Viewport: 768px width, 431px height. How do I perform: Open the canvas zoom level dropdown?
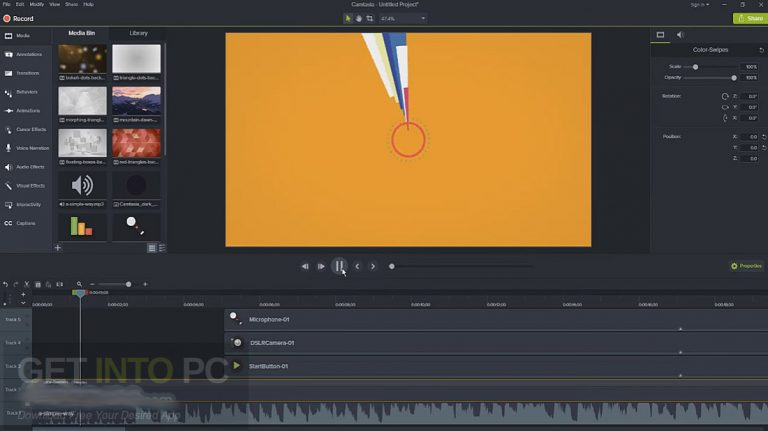click(403, 19)
